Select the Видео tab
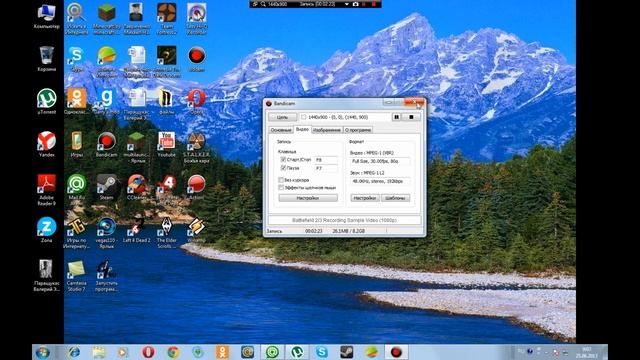This screenshot has width=640, height=360. pos(302,129)
